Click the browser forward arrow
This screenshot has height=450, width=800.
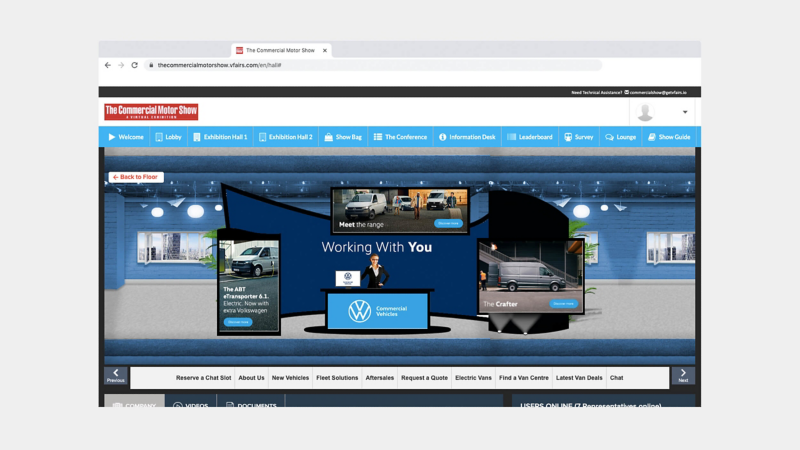point(121,65)
